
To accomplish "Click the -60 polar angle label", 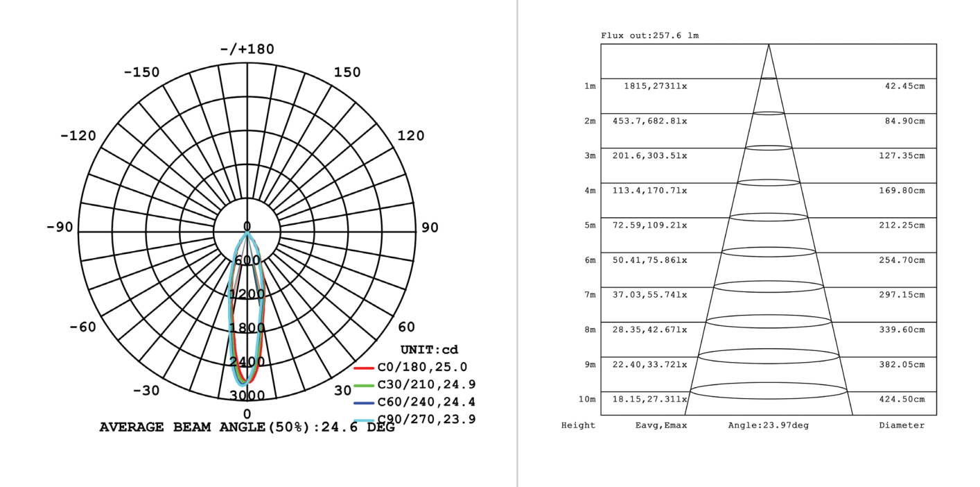I will pos(83,327).
